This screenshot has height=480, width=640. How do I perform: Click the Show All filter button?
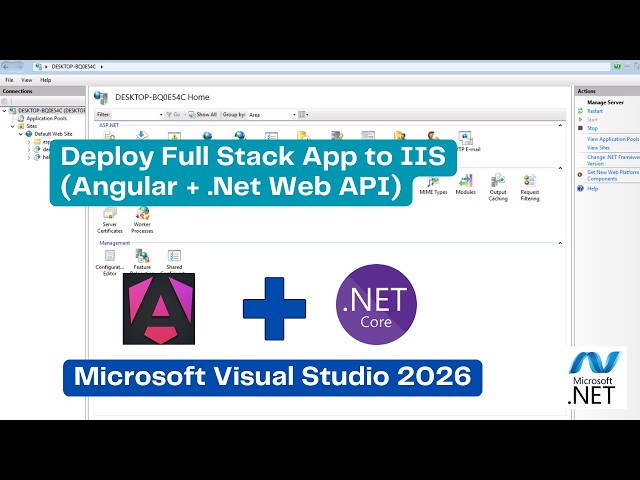pos(202,115)
